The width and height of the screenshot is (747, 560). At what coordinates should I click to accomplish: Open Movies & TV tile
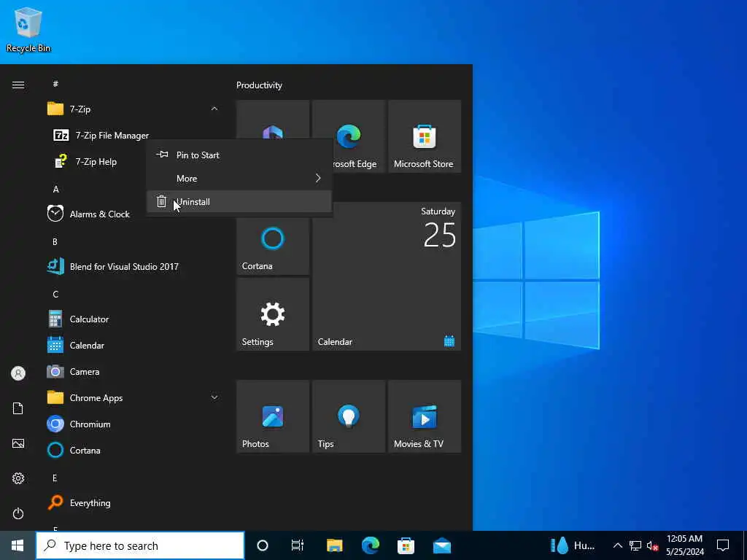425,416
